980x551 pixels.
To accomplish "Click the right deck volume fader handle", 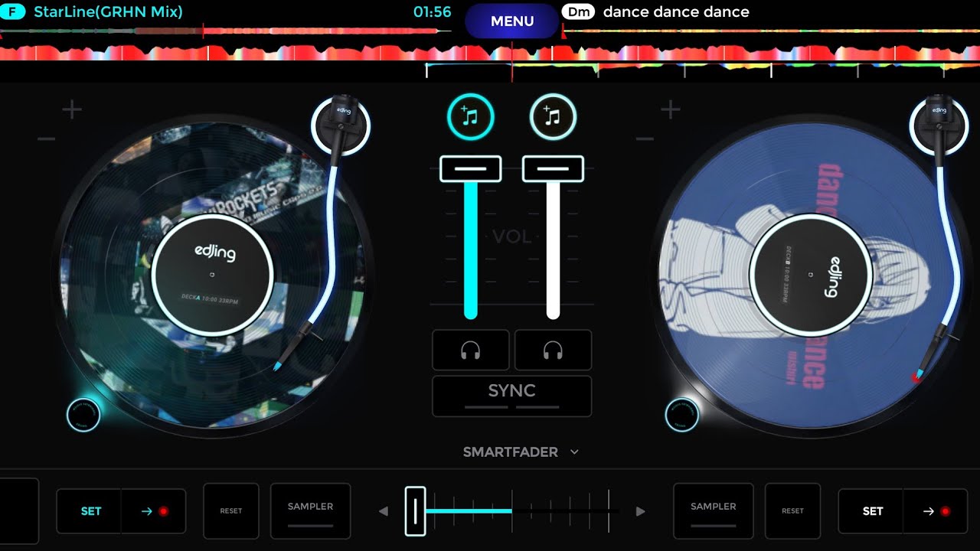I will 553,168.
